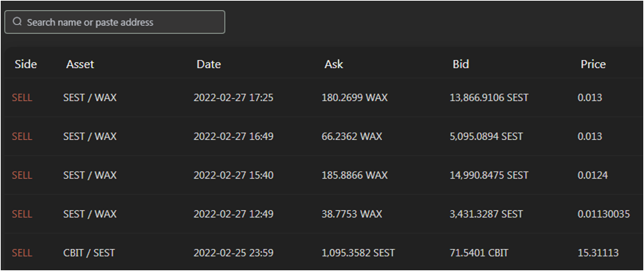Click the 15.31113 price value
This screenshot has height=271, width=644.
598,253
